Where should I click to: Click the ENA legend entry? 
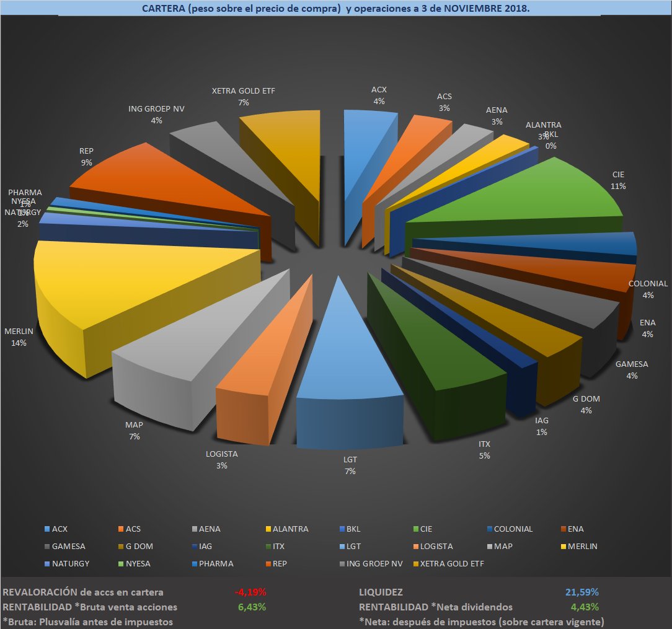pyautogui.click(x=573, y=529)
